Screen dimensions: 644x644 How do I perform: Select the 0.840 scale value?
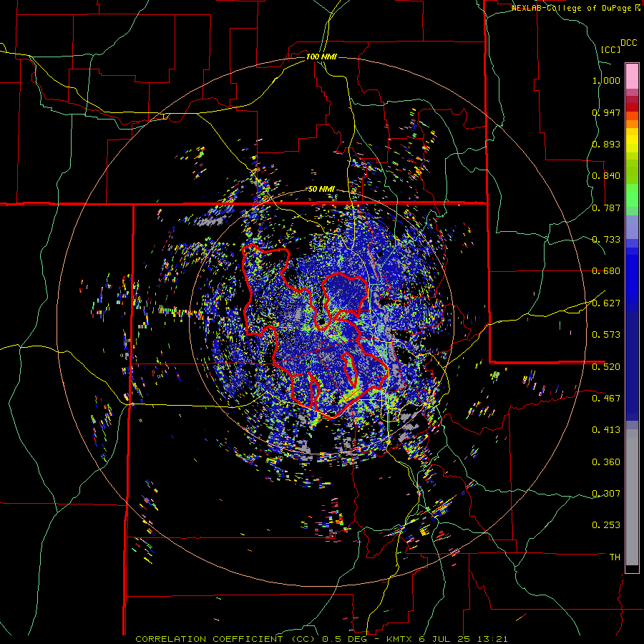pyautogui.click(x=606, y=176)
